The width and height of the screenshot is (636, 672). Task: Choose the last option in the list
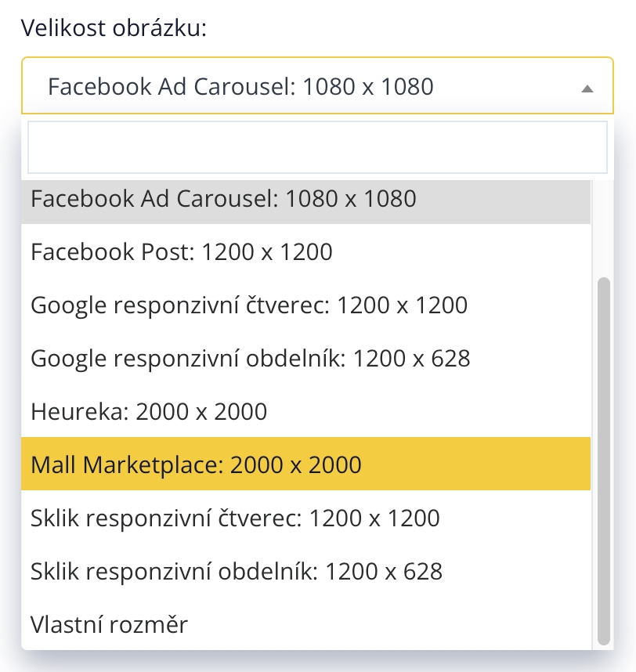110,624
